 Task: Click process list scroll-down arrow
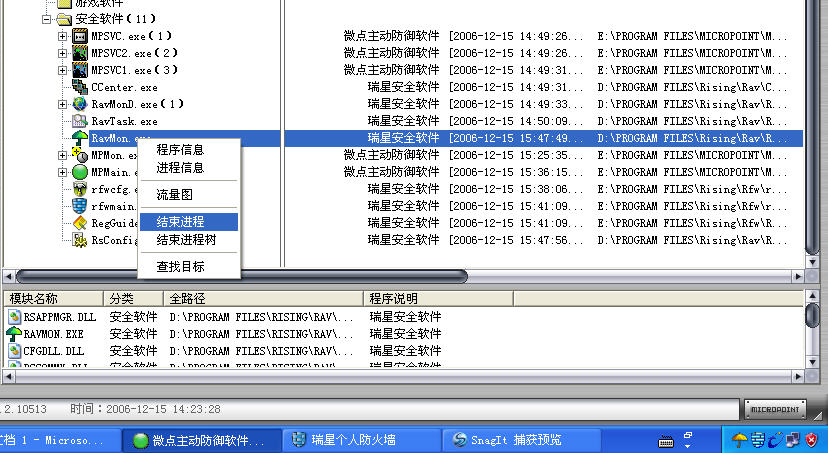(813, 262)
